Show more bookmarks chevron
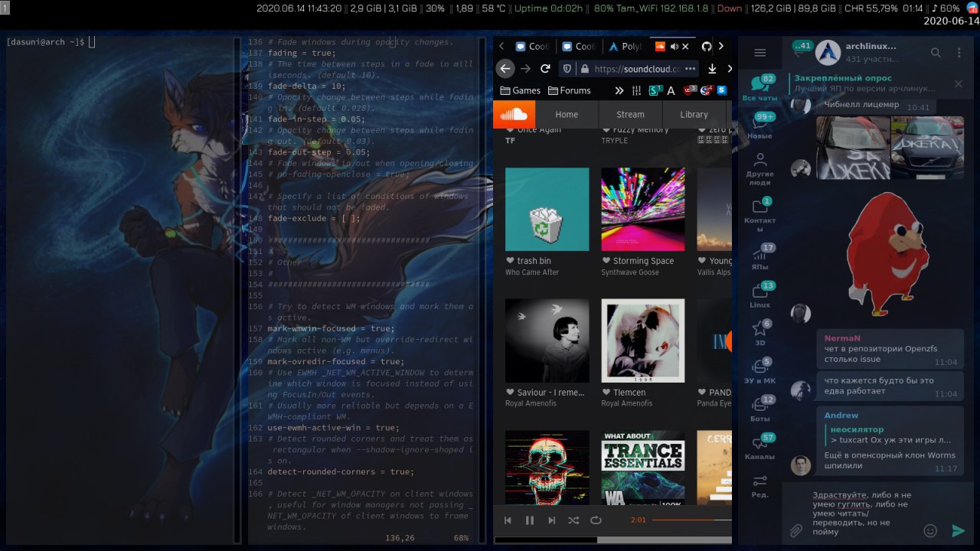This screenshot has height=551, width=980. click(x=619, y=90)
